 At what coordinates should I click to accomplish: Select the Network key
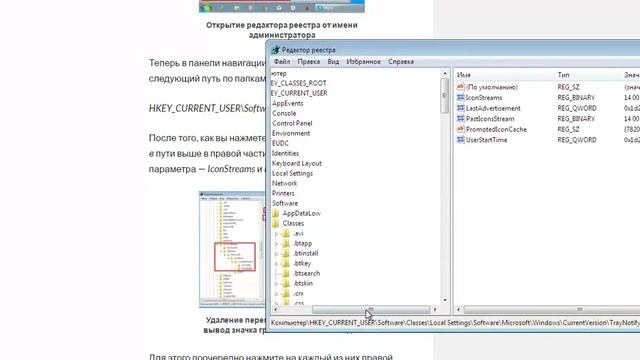pyautogui.click(x=284, y=183)
